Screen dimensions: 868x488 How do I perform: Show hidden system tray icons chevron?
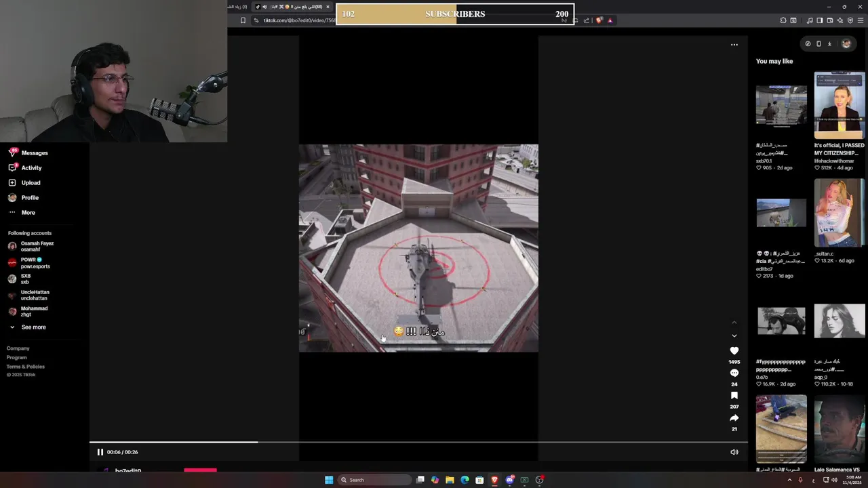(789, 480)
